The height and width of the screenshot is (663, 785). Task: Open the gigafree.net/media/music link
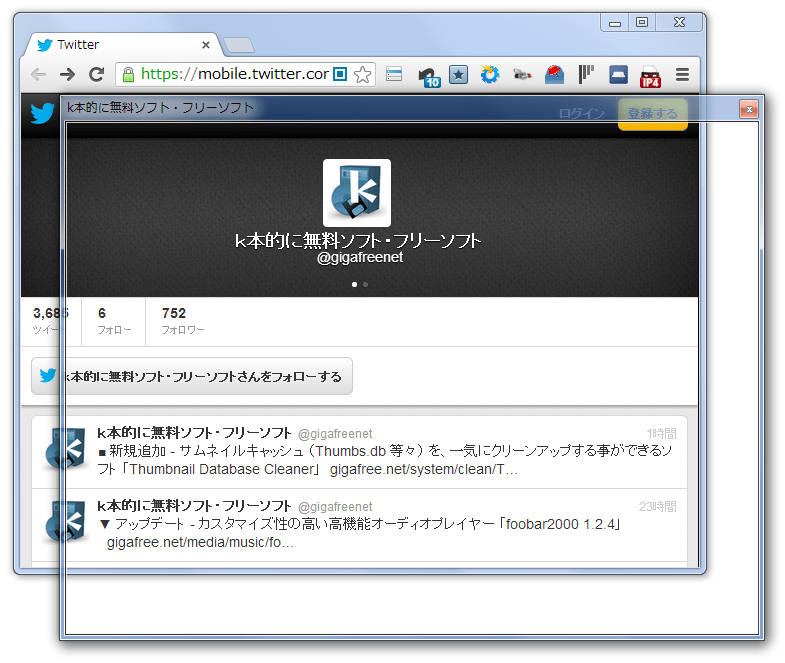(x=200, y=542)
